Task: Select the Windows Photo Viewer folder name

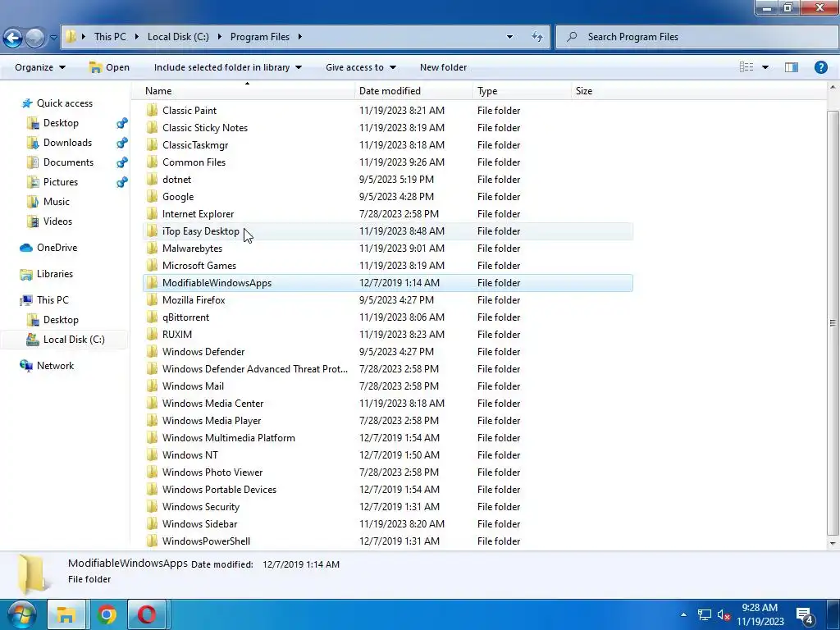Action: tap(212, 472)
